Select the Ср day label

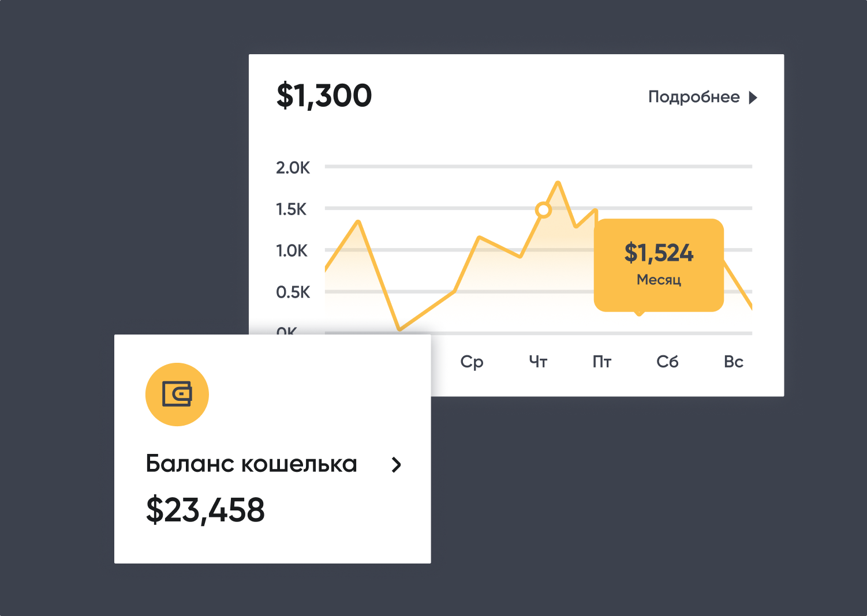tap(472, 362)
